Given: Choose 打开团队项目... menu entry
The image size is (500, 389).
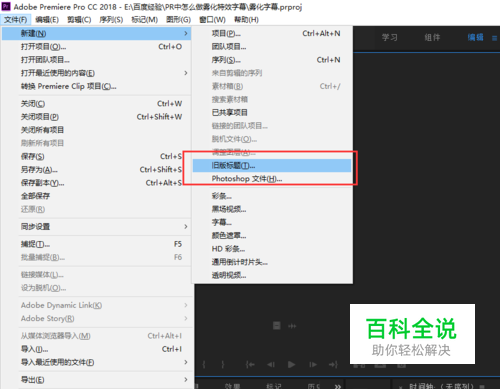Looking at the screenshot, I should 97,60.
